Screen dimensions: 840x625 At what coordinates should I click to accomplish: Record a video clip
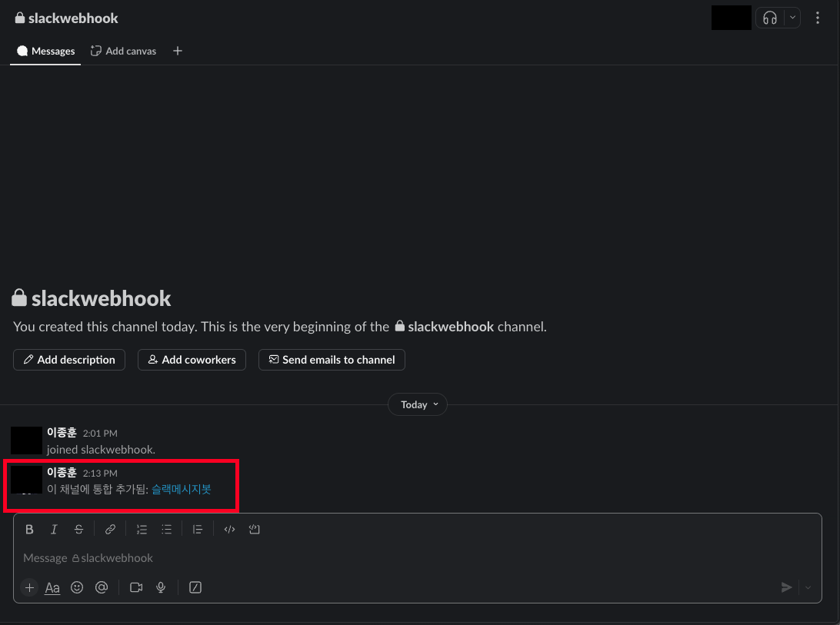point(136,587)
